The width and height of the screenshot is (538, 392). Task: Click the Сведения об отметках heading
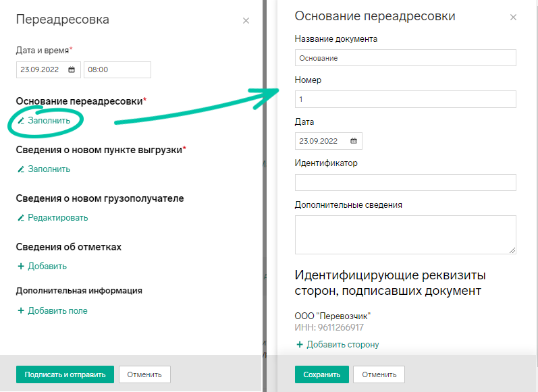click(69, 247)
